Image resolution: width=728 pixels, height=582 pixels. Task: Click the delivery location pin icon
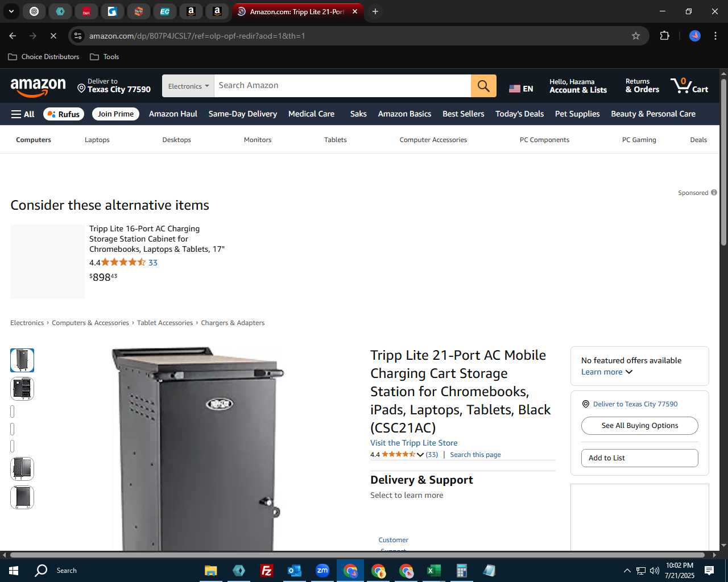click(81, 89)
